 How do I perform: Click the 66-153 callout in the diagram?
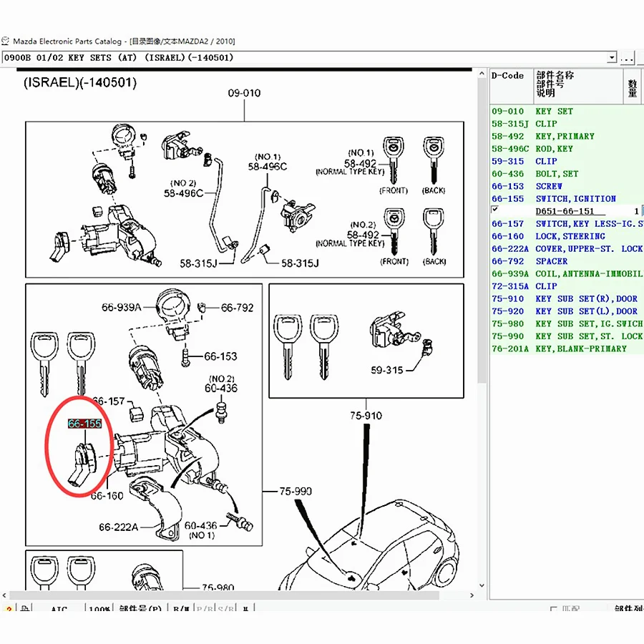tap(220, 356)
